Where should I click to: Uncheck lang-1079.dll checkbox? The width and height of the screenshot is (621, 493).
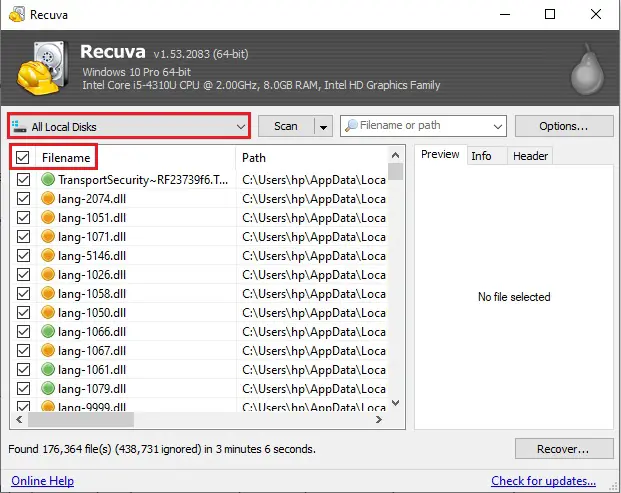(x=23, y=388)
